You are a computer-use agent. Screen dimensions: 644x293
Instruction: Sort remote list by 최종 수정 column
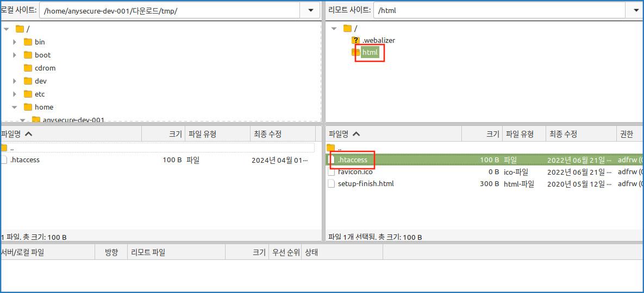coord(580,134)
